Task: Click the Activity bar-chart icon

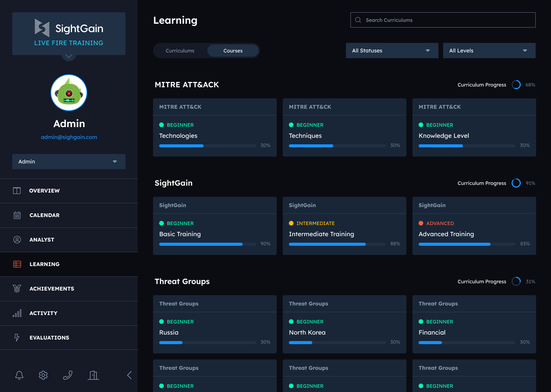Action: [17, 313]
